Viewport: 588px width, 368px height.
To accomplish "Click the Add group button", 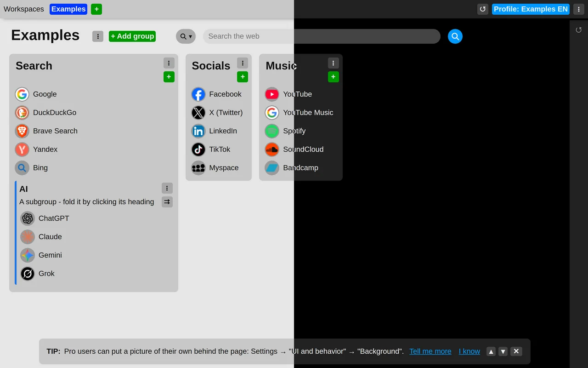I will pos(132,36).
